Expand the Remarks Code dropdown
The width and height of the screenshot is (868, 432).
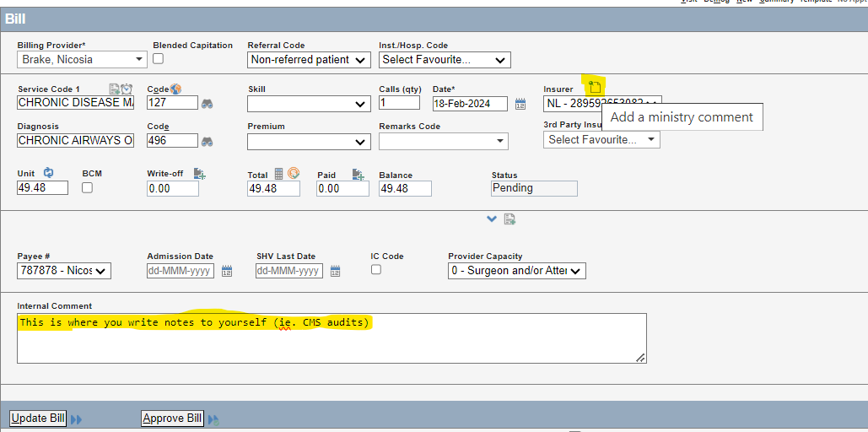click(443, 141)
